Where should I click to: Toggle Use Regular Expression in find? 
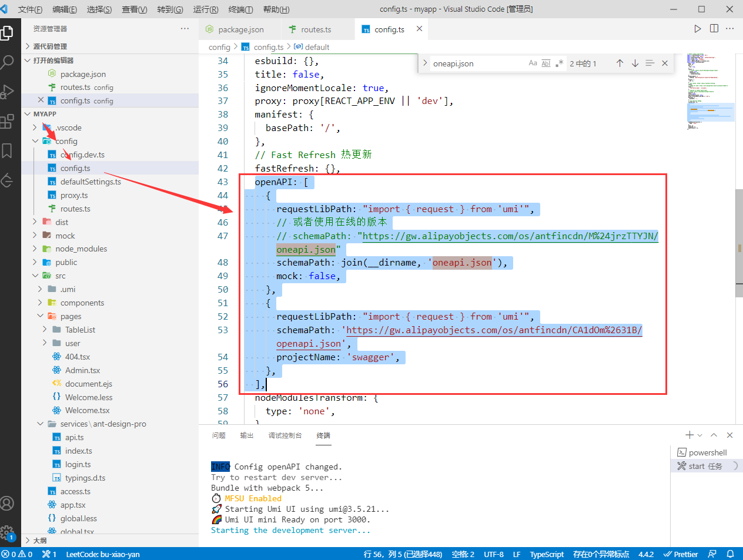(x=559, y=63)
